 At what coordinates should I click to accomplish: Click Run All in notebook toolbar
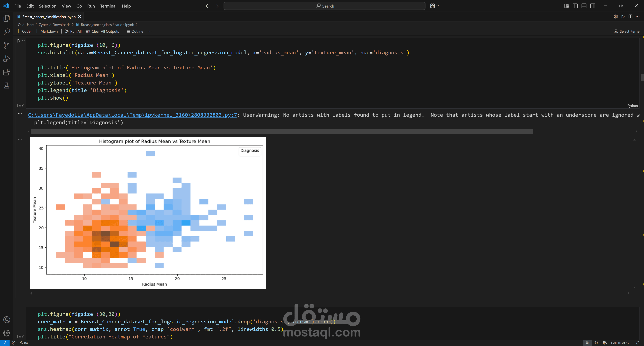[x=73, y=31]
